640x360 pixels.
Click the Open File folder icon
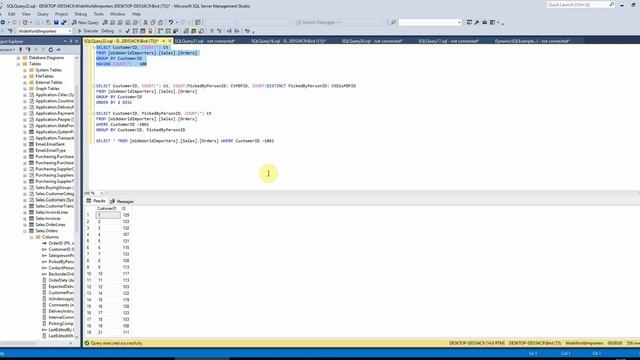click(x=48, y=22)
